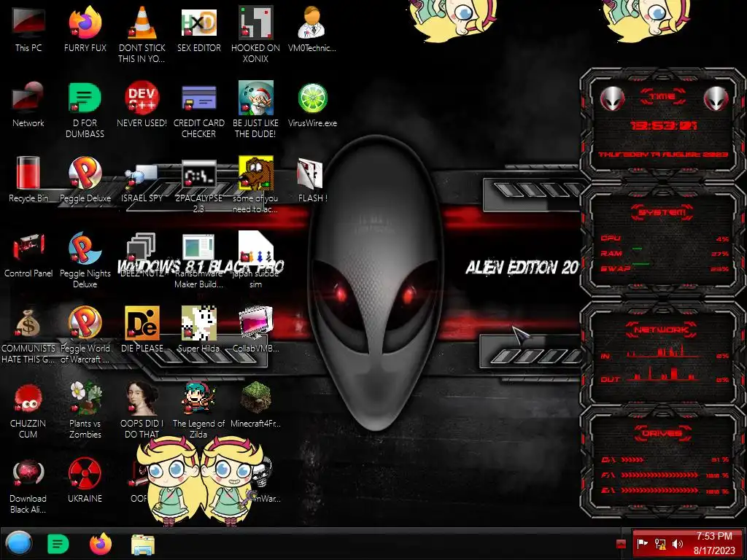
Task: Launch the CHUZZIN CUM game
Action: coord(28,410)
